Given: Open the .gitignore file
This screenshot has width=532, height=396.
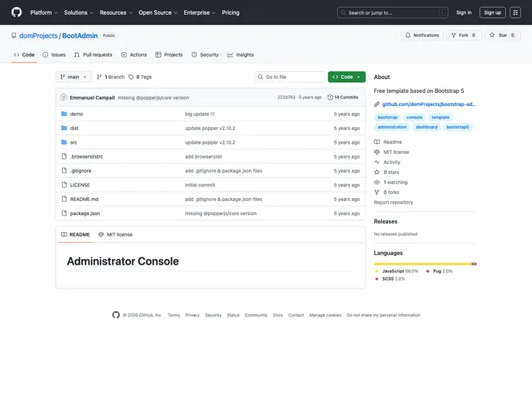Looking at the screenshot, I should tap(80, 171).
